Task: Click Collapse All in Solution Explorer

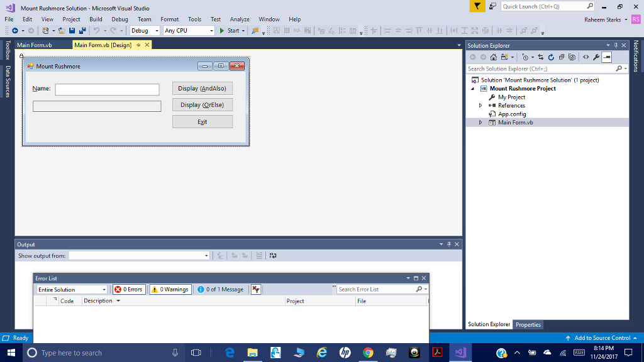Action: 562,57
